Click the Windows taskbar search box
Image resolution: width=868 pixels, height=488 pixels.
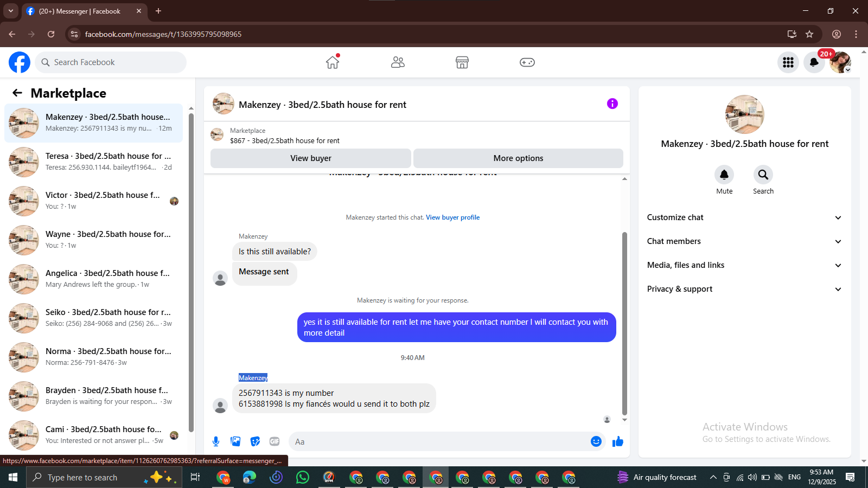104,477
